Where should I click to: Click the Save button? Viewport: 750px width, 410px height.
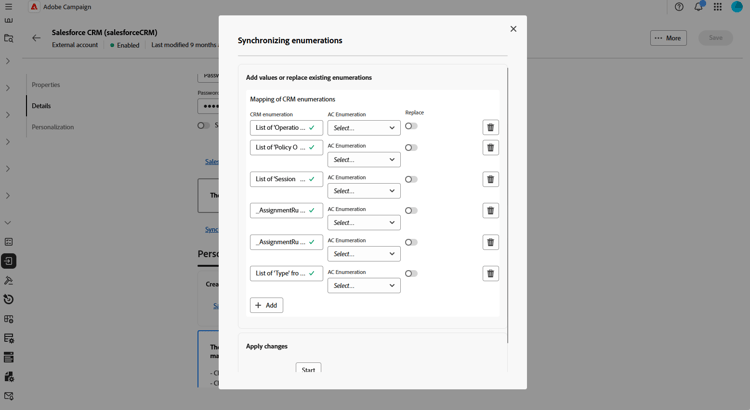pos(716,38)
